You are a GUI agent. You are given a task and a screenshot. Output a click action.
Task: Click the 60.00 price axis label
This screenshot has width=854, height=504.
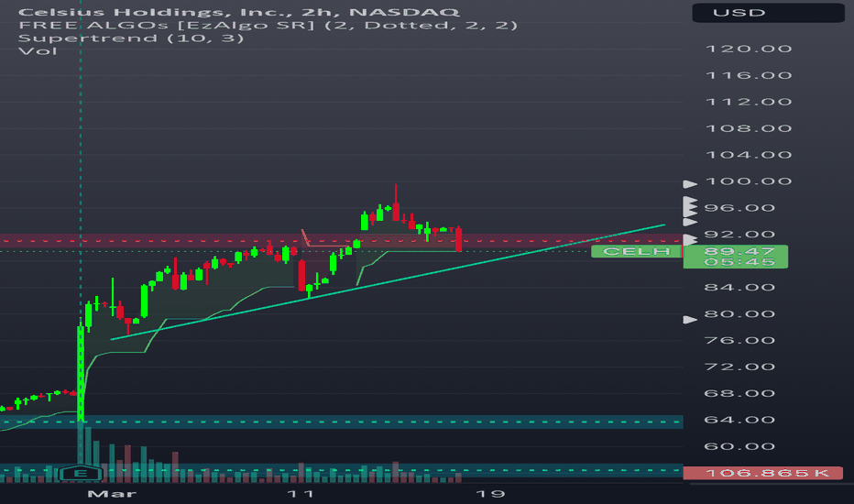coord(739,446)
